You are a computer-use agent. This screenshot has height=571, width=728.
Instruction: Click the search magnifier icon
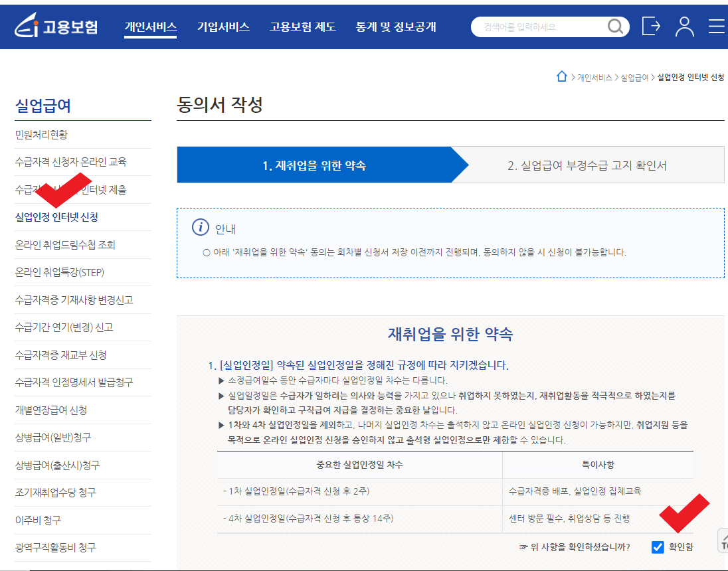pos(614,27)
